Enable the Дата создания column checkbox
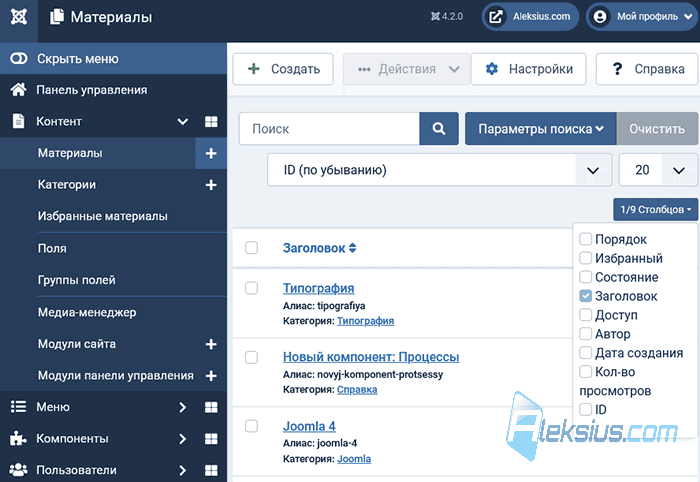 click(x=585, y=353)
